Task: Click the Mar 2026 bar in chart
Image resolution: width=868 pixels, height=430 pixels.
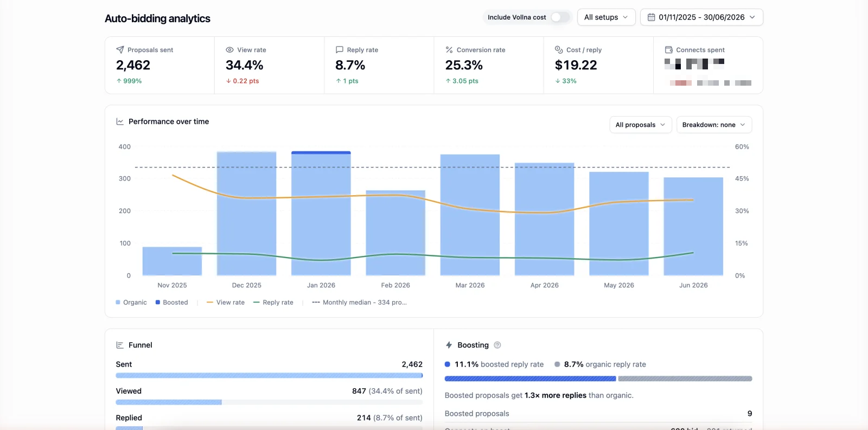Action: (x=470, y=215)
